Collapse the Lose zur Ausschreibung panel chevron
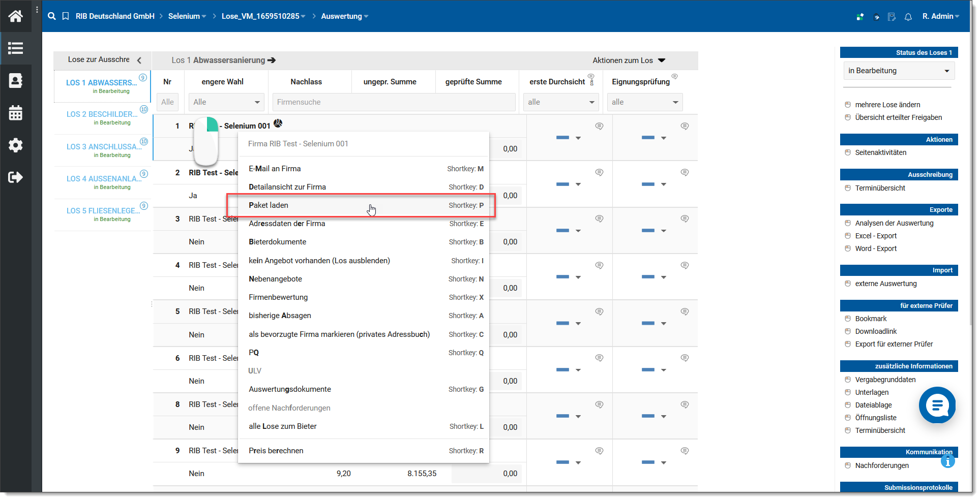The image size is (980, 500). 139,60
